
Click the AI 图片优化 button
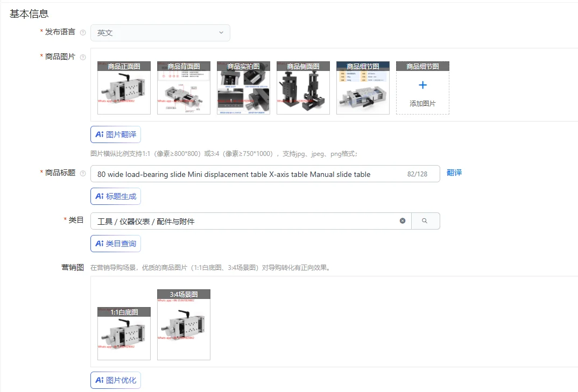tap(116, 380)
